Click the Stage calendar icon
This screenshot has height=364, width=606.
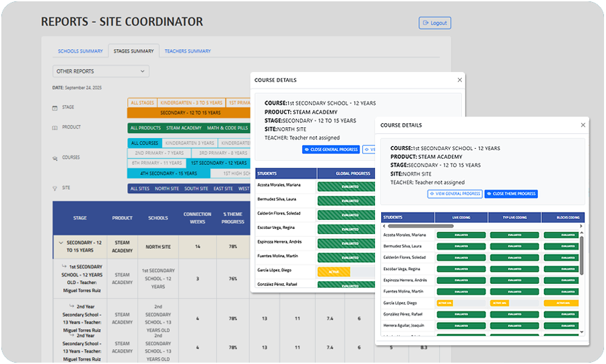[55, 108]
